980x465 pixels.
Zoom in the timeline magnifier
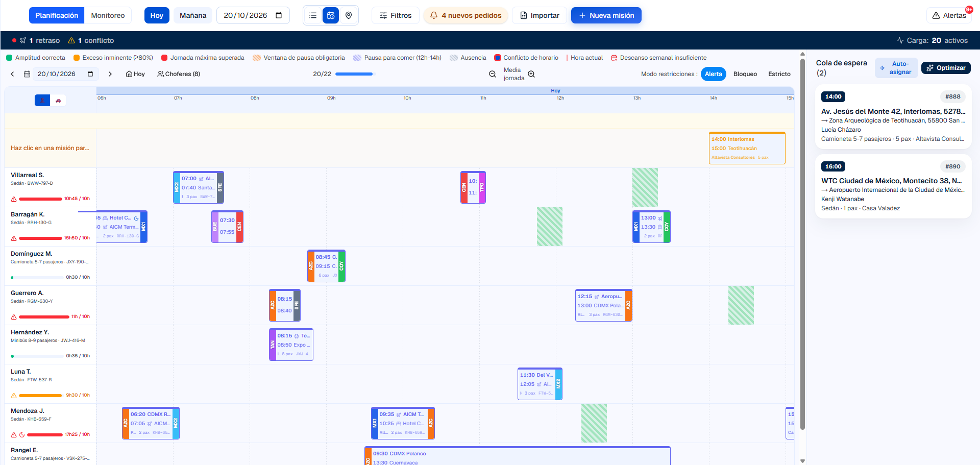tap(531, 74)
